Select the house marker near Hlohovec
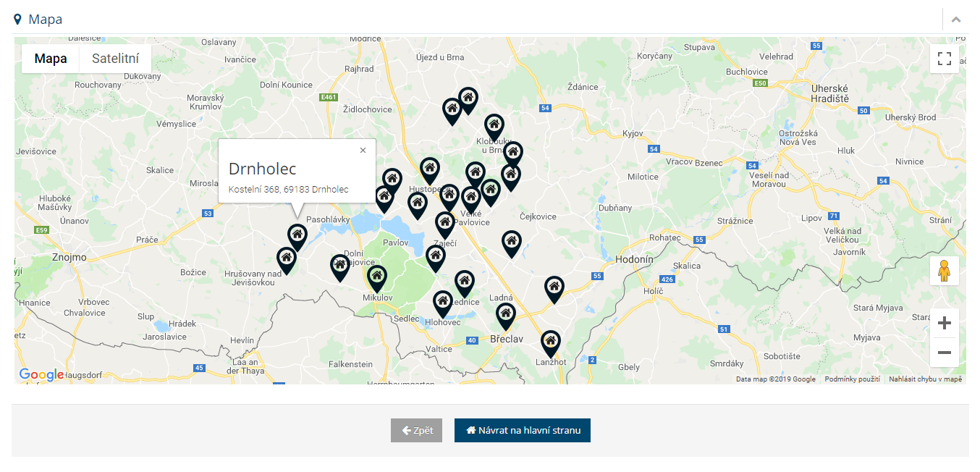The image size is (980, 472). click(443, 303)
